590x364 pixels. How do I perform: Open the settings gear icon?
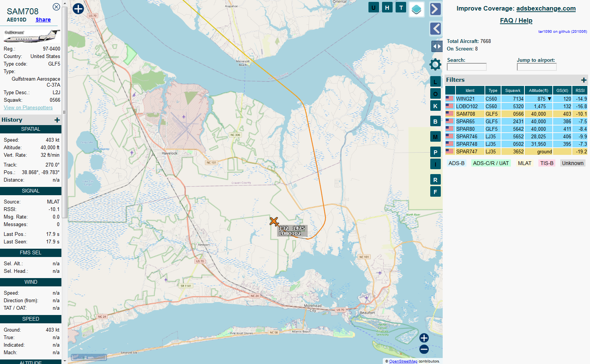pos(435,64)
